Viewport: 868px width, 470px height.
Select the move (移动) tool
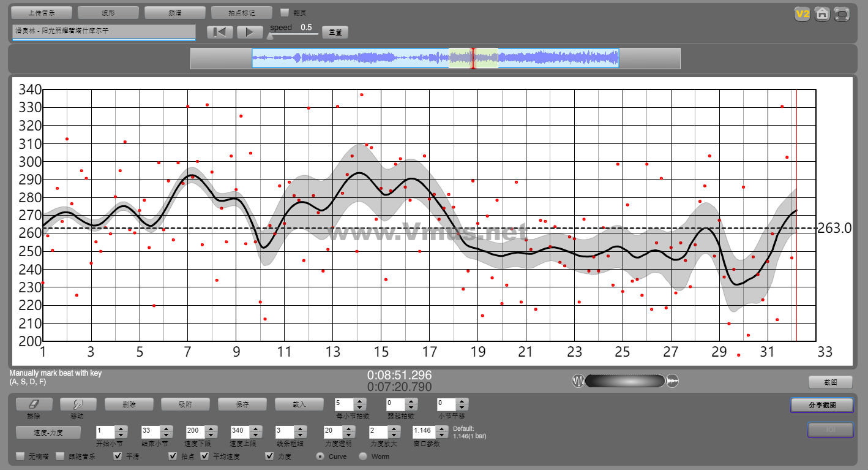(x=78, y=404)
